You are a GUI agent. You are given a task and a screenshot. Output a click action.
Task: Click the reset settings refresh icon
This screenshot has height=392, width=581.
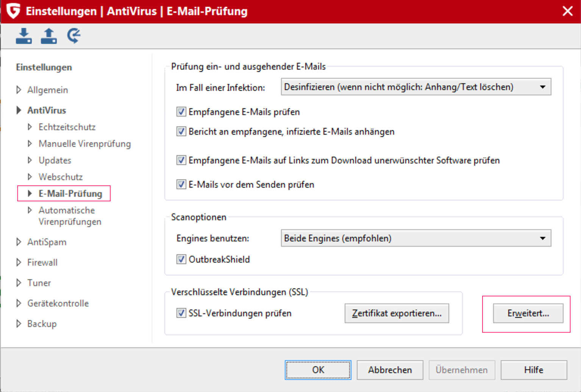(x=74, y=36)
